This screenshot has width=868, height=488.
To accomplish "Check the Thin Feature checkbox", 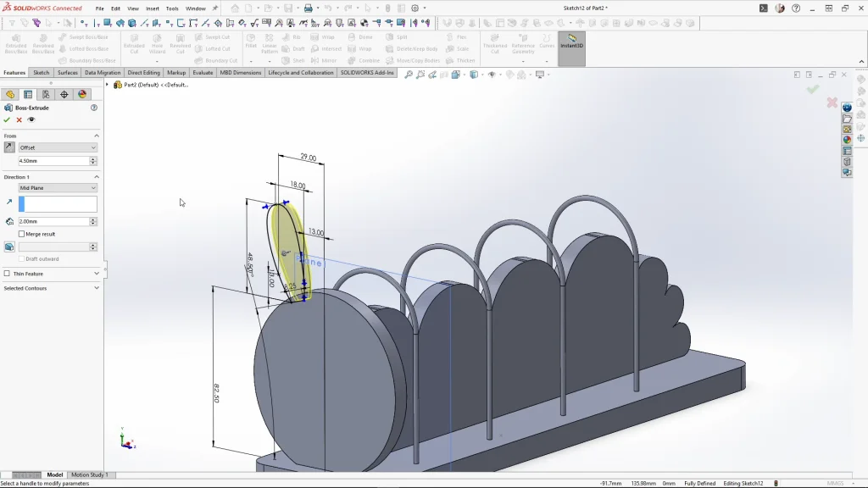I will (x=7, y=274).
